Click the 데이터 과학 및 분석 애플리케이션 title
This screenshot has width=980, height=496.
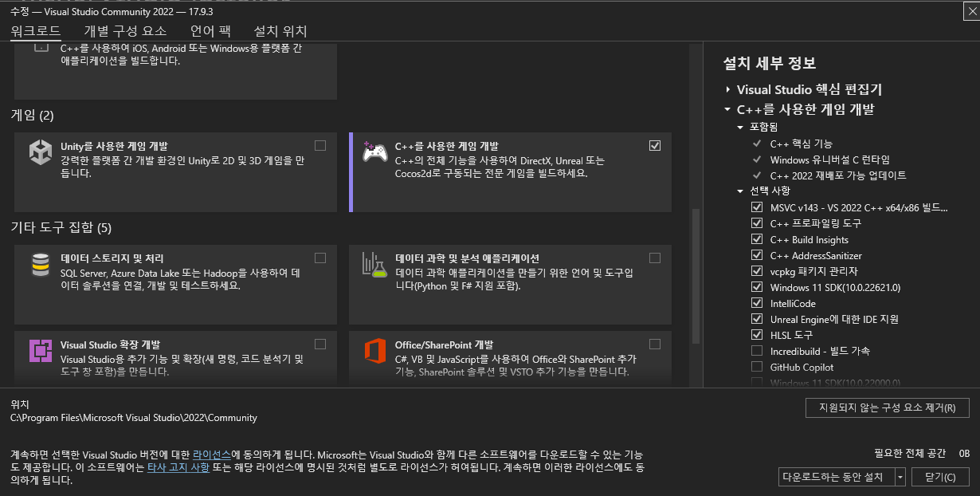pyautogui.click(x=467, y=258)
